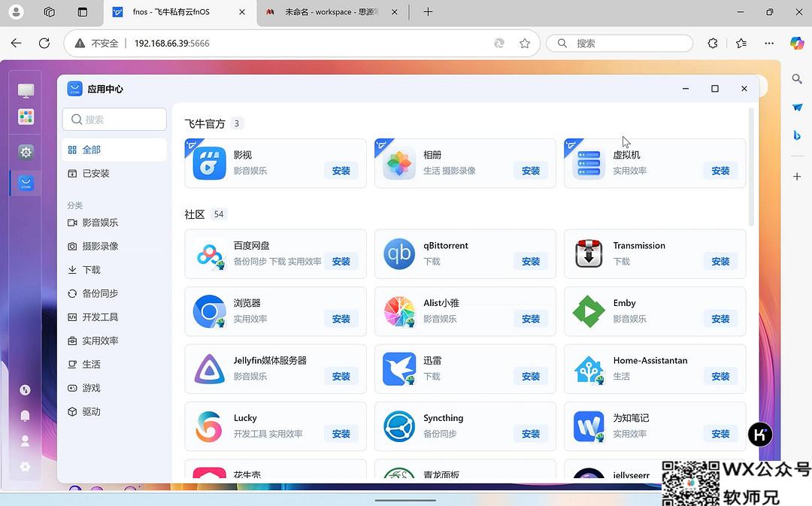812x506 pixels.
Task: Filter apps by 下载
Action: 114,270
